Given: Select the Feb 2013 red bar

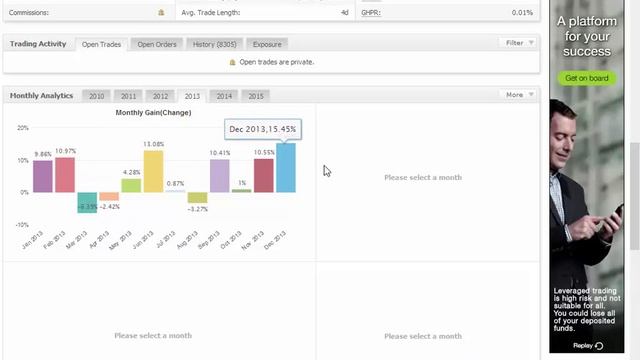Looking at the screenshot, I should (x=65, y=175).
